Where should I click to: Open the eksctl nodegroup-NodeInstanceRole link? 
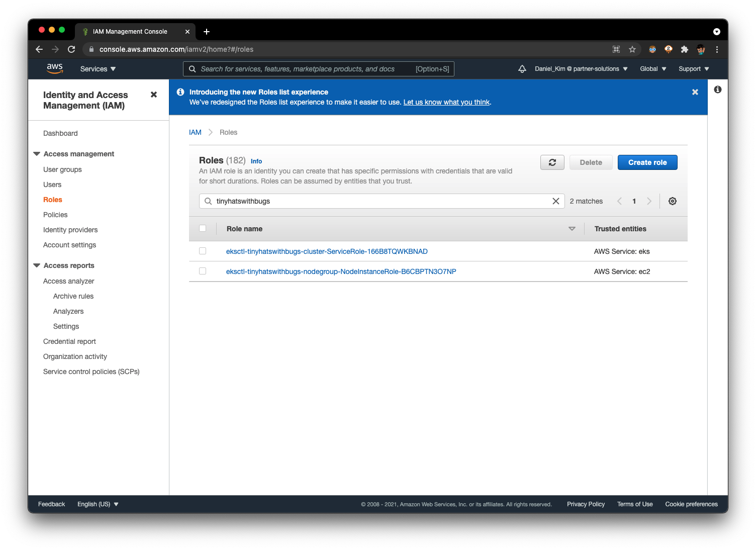[341, 271]
